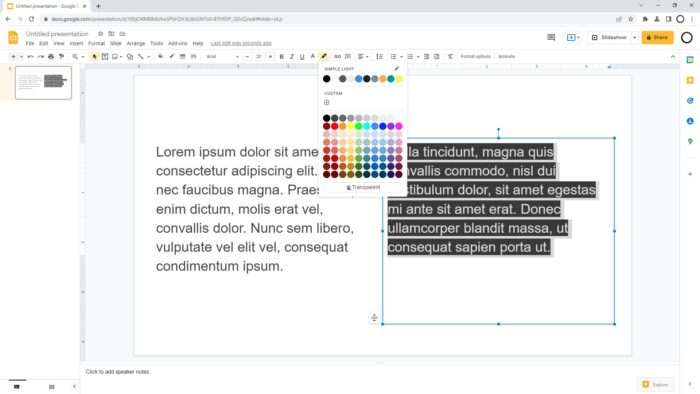Open the comment history icon
The width and height of the screenshot is (700, 394).
[x=551, y=37]
